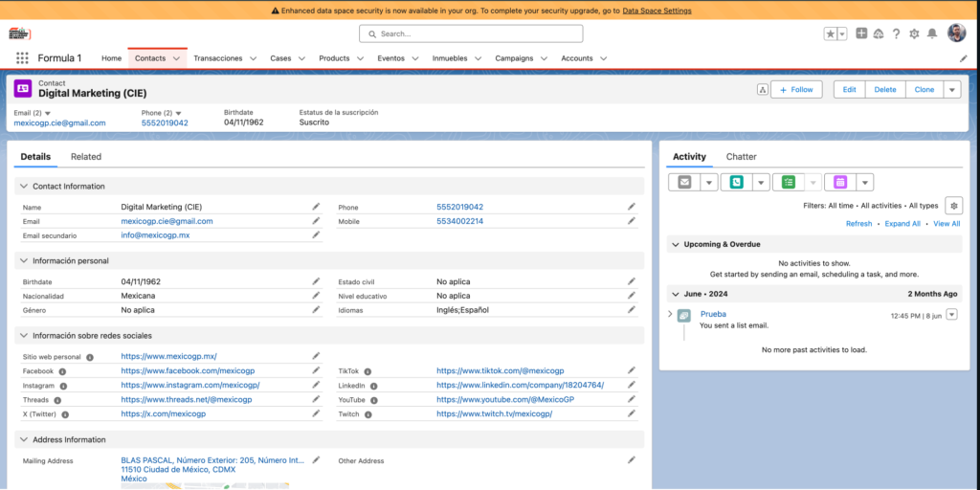The height and width of the screenshot is (490, 980).
Task: Click the new event calendar icon
Action: [840, 182]
